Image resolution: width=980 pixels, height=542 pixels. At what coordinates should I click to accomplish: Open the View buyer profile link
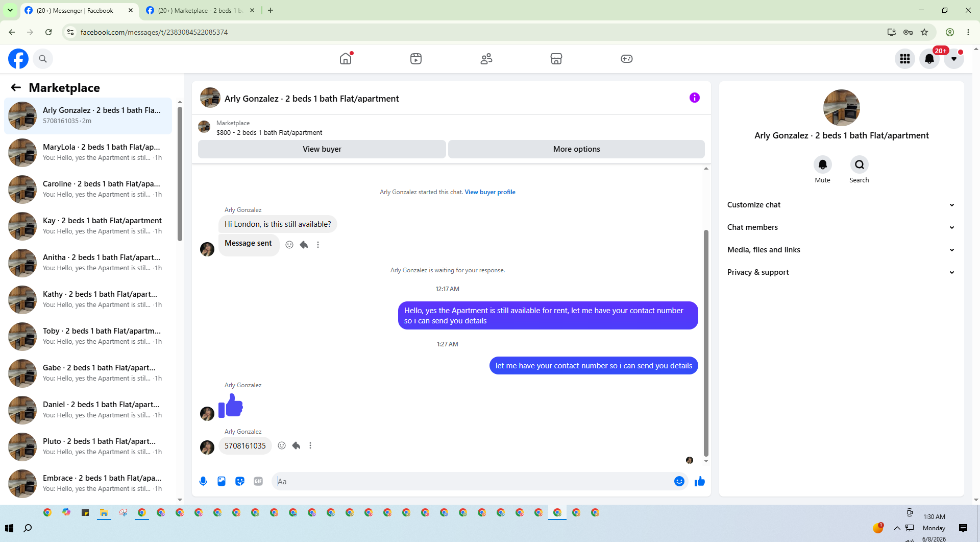[490, 192]
